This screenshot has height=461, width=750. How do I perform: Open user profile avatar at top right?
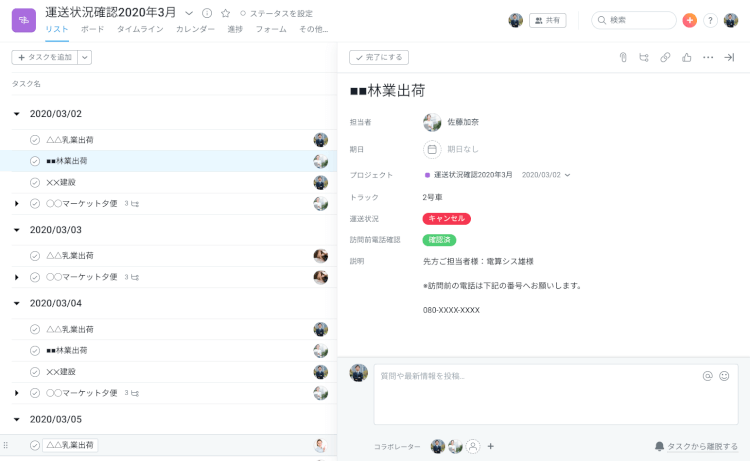point(731,20)
